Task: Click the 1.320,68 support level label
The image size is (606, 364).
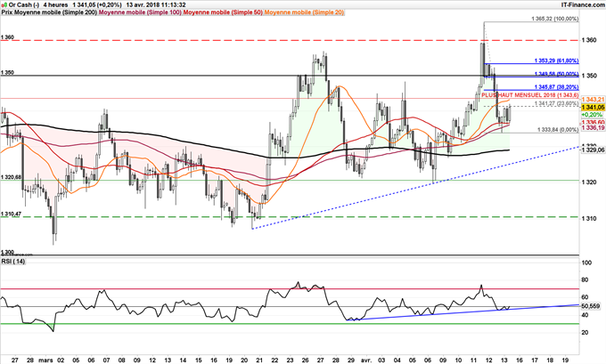Action: (11, 177)
